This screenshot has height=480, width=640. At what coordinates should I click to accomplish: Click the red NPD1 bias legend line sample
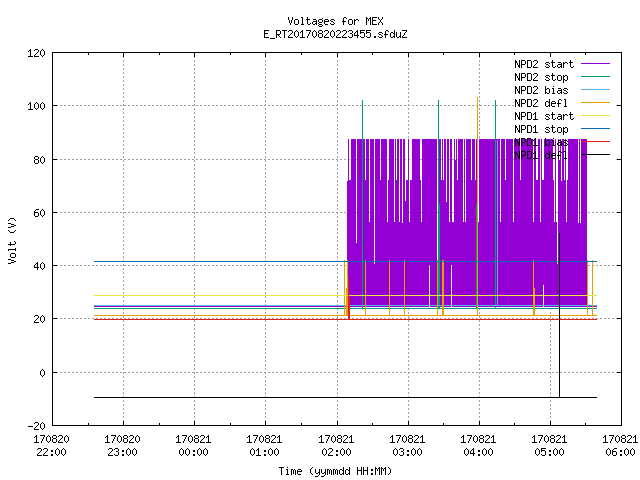tap(596, 142)
